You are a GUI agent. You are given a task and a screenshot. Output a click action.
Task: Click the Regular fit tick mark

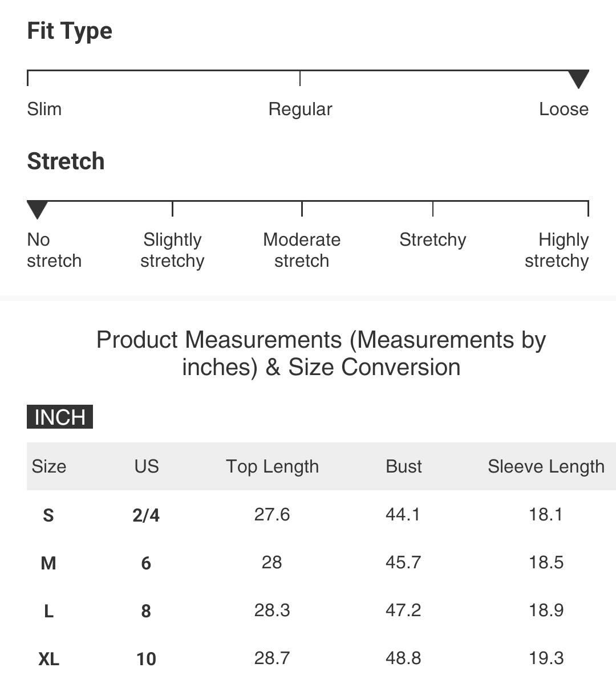(300, 78)
